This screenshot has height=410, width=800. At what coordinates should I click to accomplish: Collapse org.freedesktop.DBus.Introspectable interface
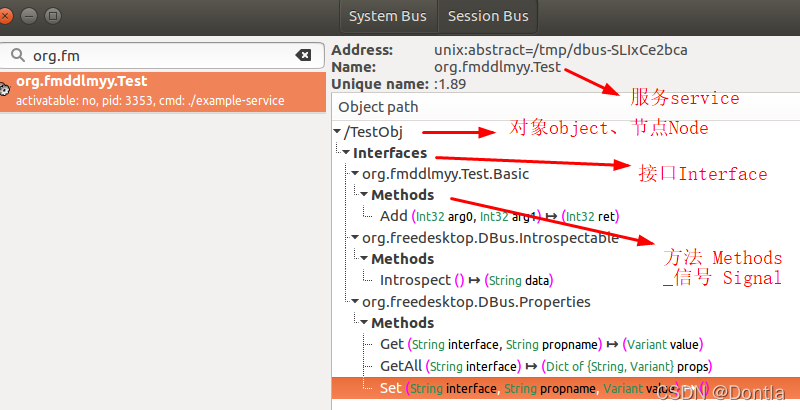(x=355, y=237)
